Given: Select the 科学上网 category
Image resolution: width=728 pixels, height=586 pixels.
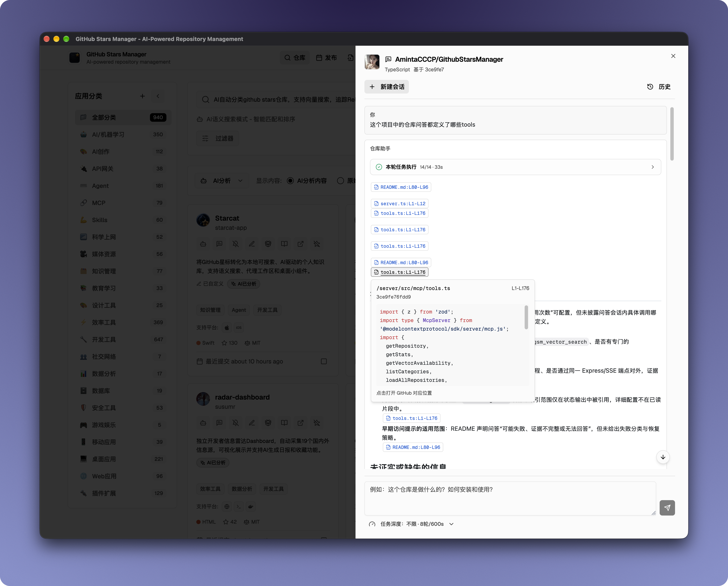Looking at the screenshot, I should point(123,237).
